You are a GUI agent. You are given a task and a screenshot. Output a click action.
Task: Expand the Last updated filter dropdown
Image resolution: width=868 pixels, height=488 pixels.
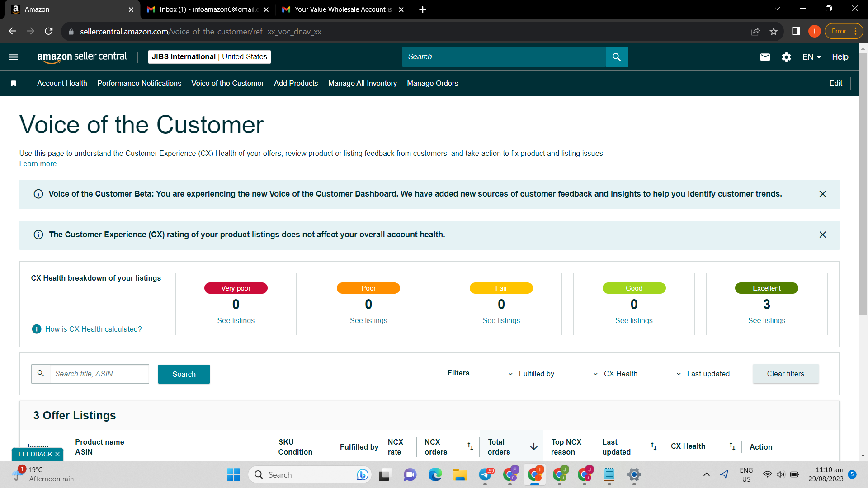(703, 374)
